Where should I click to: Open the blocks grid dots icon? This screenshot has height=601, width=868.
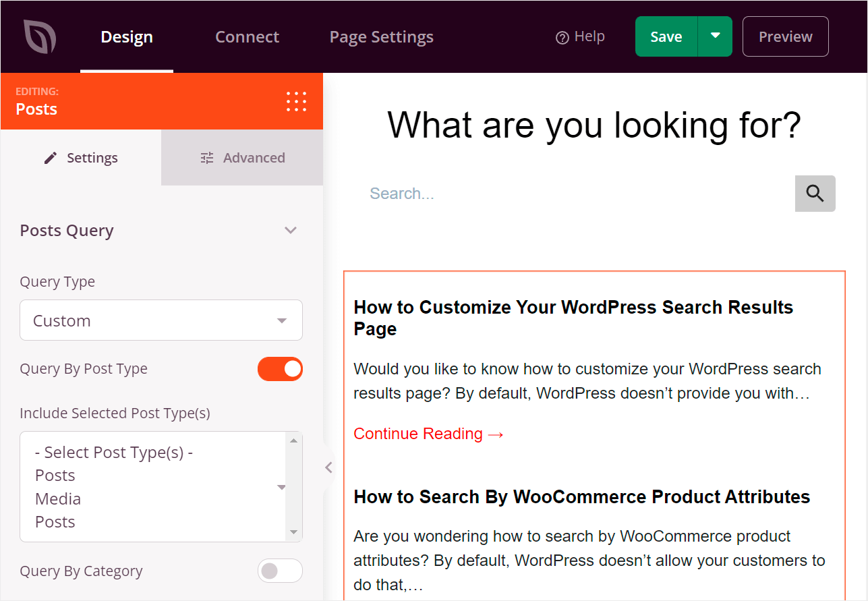[x=296, y=101]
